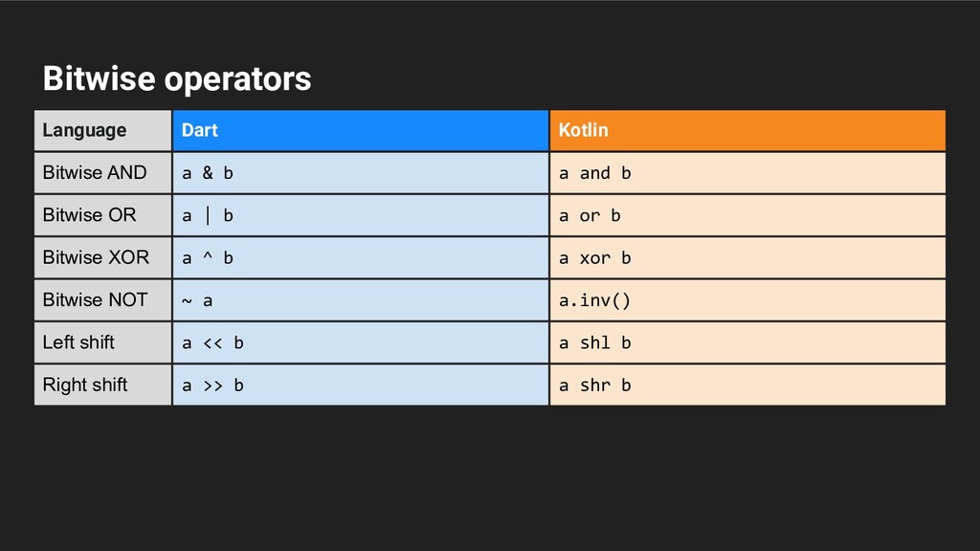Select the Kotlin cell with a xor b
980x551 pixels.
[746, 257]
